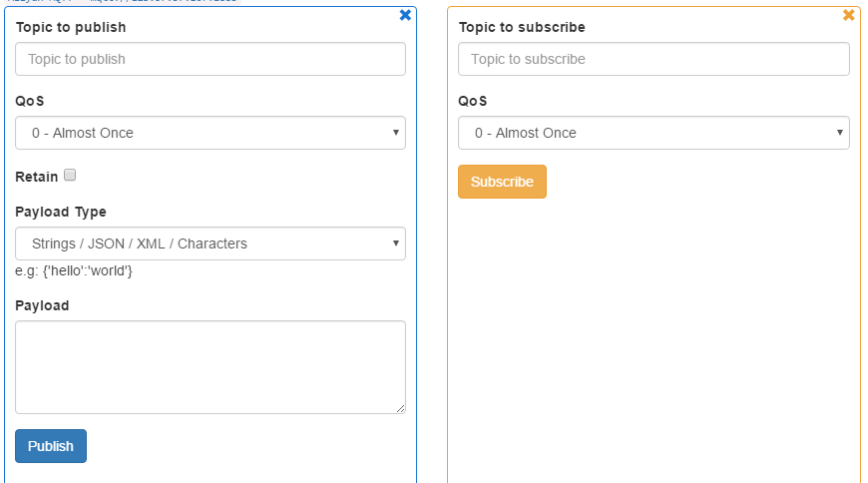Focus the Topic to subscribe input field
The height and width of the screenshot is (483, 868).
[653, 59]
